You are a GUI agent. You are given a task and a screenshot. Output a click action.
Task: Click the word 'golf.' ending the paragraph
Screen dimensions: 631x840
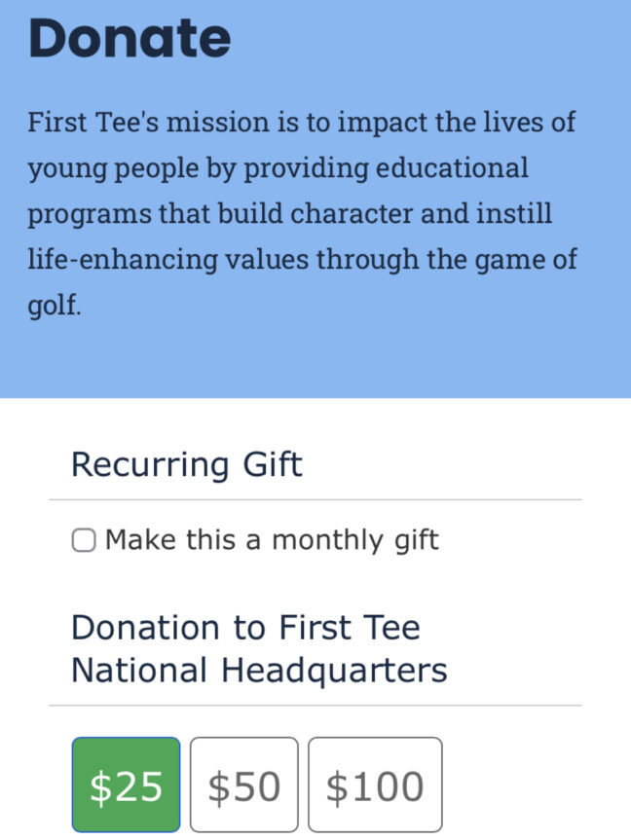[x=55, y=306]
